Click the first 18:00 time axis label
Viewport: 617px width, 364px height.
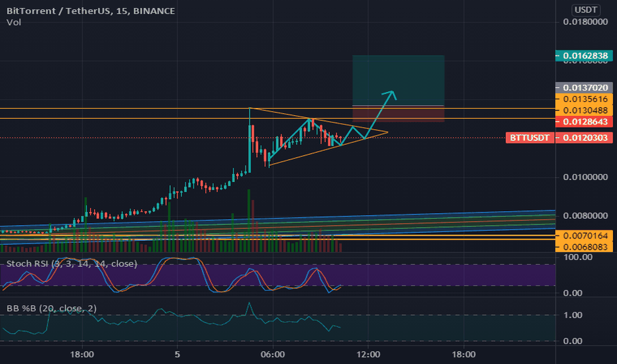coord(82,355)
